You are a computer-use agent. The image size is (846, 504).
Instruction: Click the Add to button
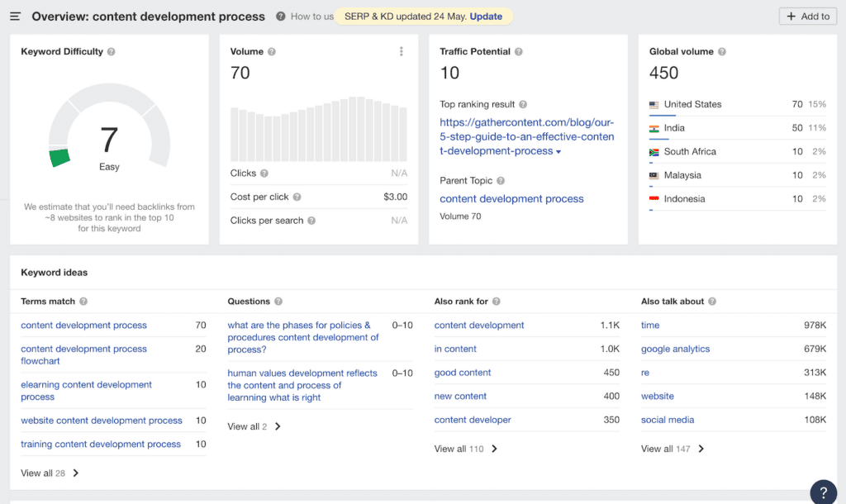(807, 16)
